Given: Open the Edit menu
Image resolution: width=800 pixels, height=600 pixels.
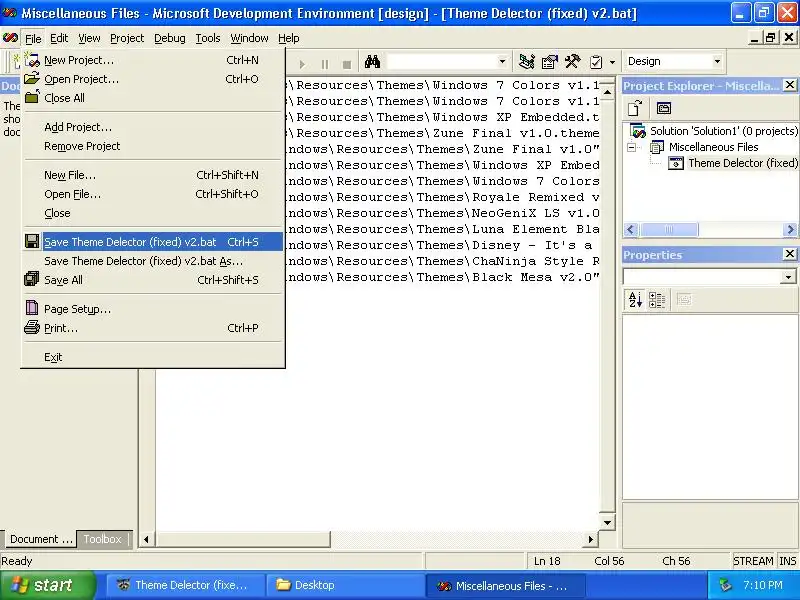Looking at the screenshot, I should click(x=59, y=38).
